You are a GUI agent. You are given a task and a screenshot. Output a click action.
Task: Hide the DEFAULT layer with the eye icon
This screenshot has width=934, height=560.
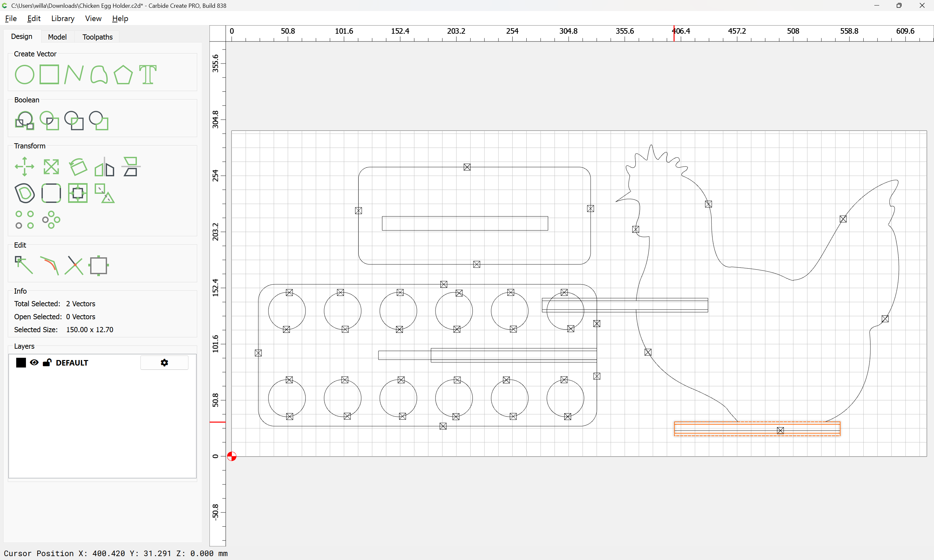(x=34, y=363)
